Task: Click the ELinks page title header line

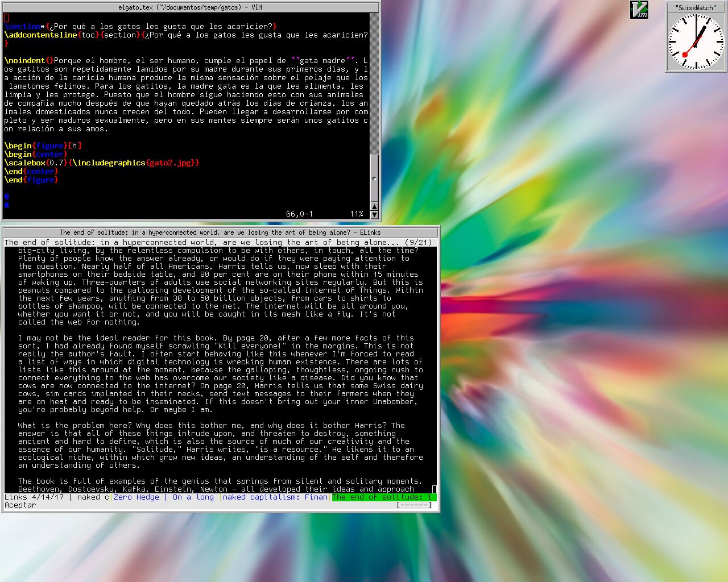Action: [x=218, y=243]
